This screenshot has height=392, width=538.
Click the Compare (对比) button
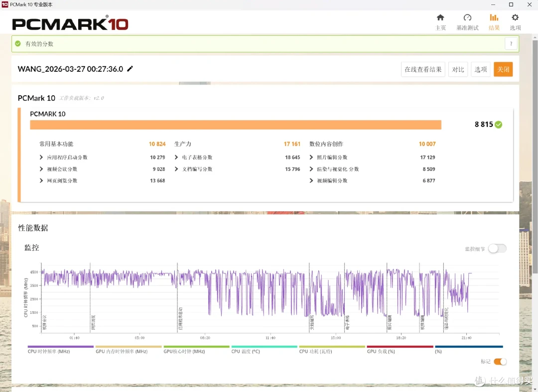(458, 69)
